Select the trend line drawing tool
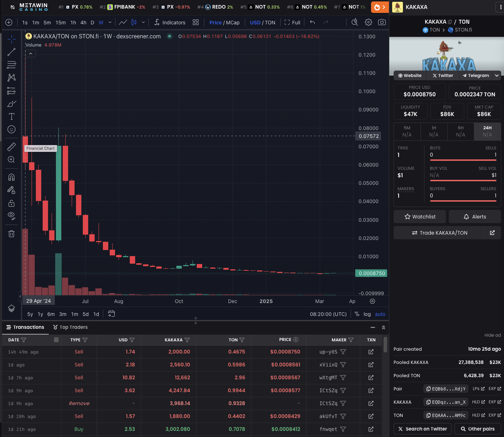504x437 pixels. point(11,52)
